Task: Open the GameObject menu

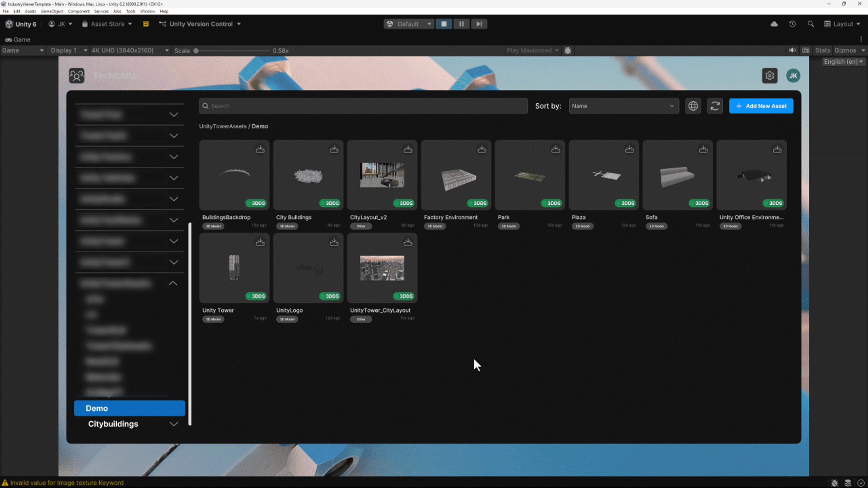Action: click(x=52, y=11)
